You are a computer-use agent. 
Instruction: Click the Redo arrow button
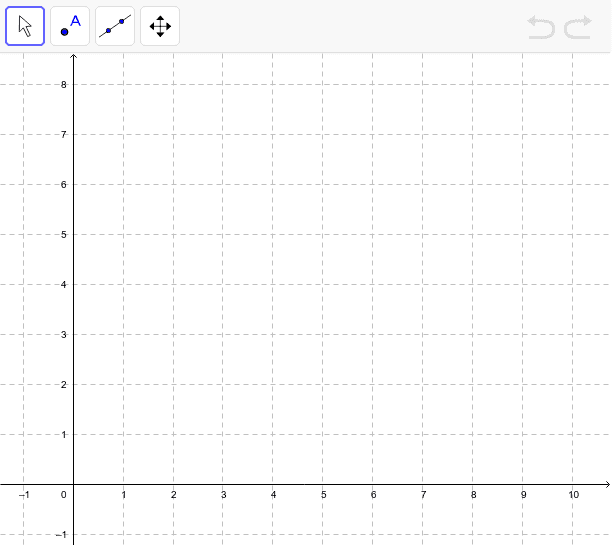(578, 27)
